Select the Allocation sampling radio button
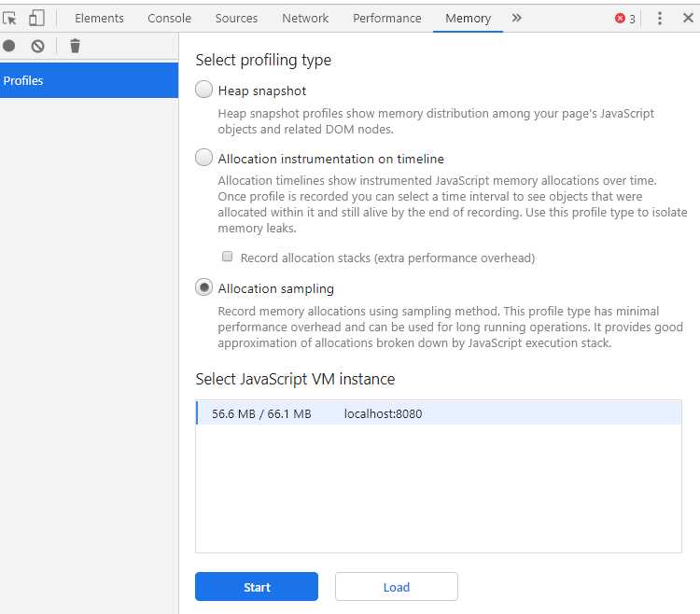The width and height of the screenshot is (700, 614). click(x=203, y=287)
